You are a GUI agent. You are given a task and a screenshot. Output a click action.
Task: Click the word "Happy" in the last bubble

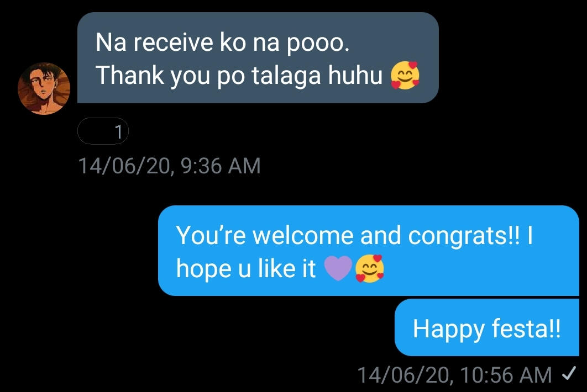coord(448,330)
